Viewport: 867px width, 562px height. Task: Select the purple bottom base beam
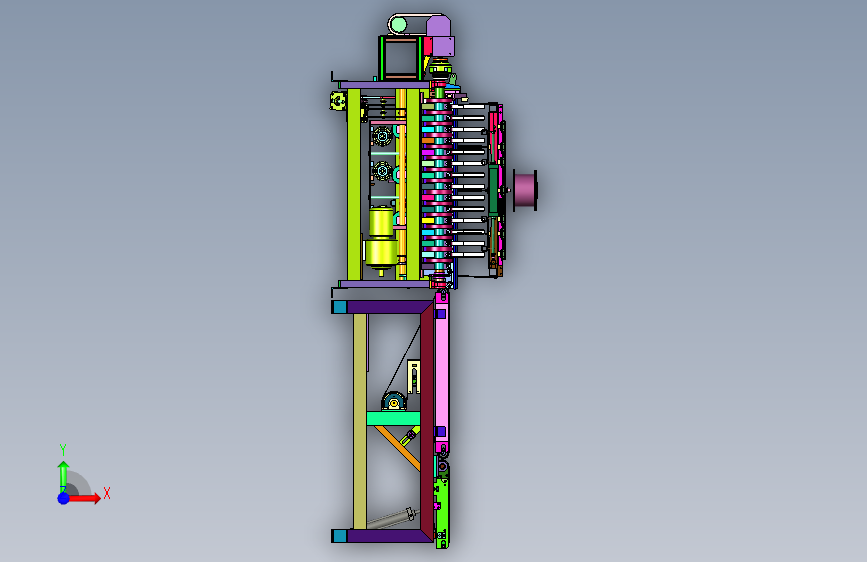click(383, 535)
